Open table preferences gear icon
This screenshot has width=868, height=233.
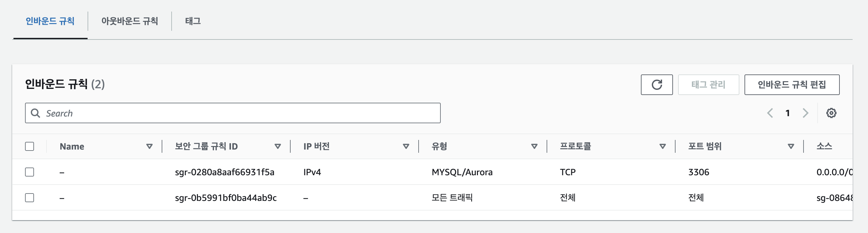pos(831,113)
